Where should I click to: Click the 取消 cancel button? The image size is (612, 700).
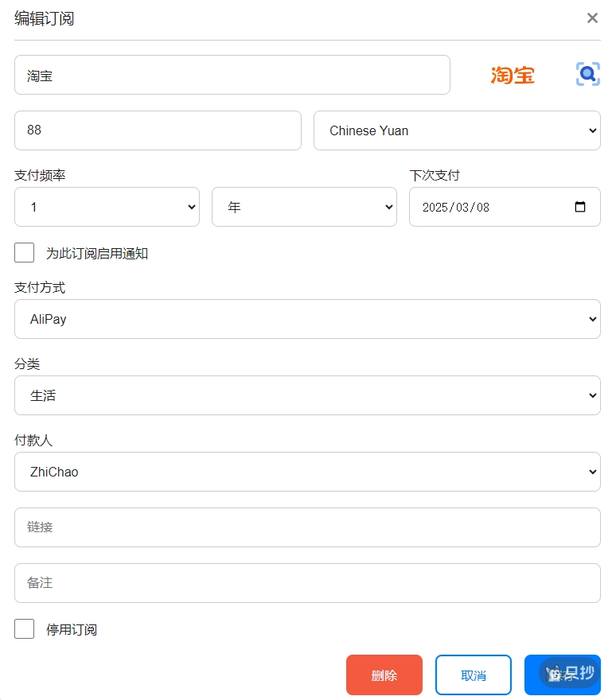click(x=473, y=675)
